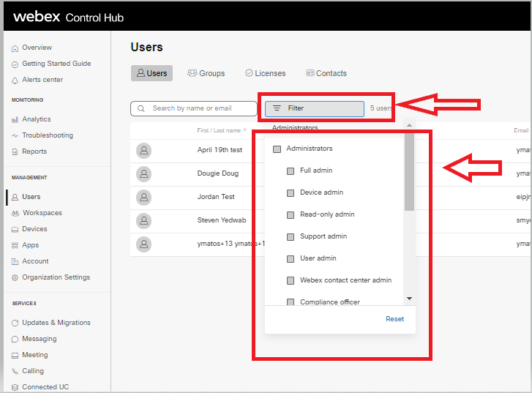Click the Calling phone icon

click(15, 371)
